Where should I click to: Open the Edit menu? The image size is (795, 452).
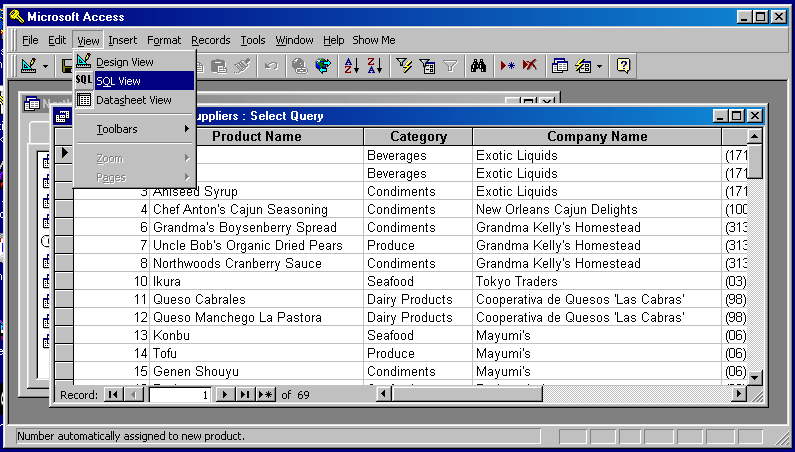coord(57,40)
